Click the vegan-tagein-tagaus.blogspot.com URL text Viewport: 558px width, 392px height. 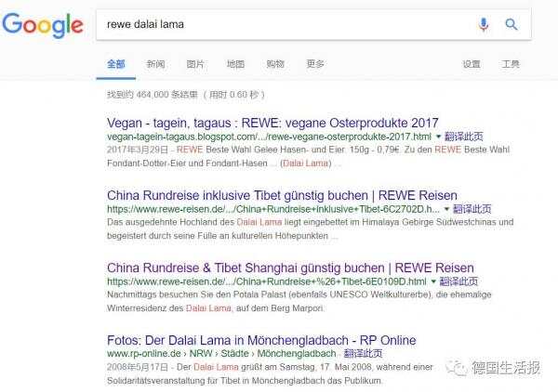[x=269, y=137]
